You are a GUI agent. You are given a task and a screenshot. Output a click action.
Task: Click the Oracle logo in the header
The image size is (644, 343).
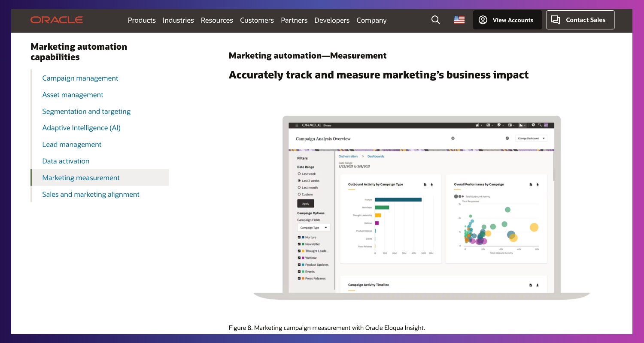click(x=57, y=20)
